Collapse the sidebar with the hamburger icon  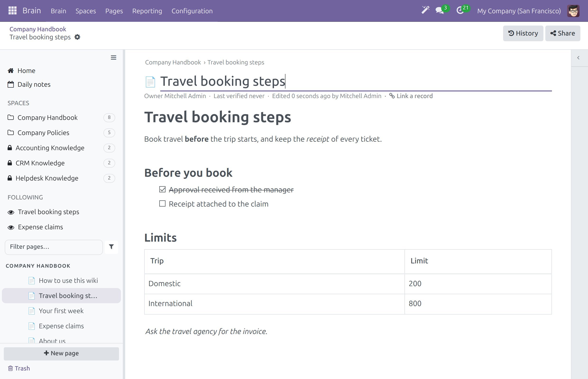pyautogui.click(x=113, y=58)
